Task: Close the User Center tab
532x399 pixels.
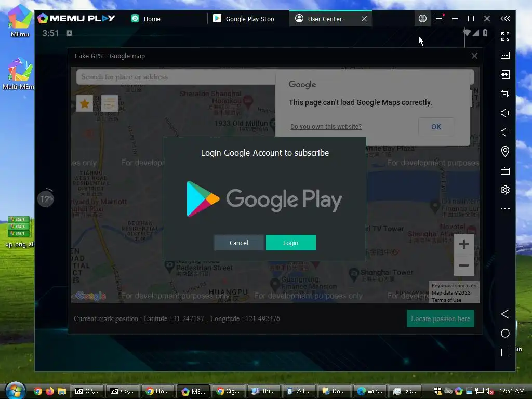Action: coord(364,19)
